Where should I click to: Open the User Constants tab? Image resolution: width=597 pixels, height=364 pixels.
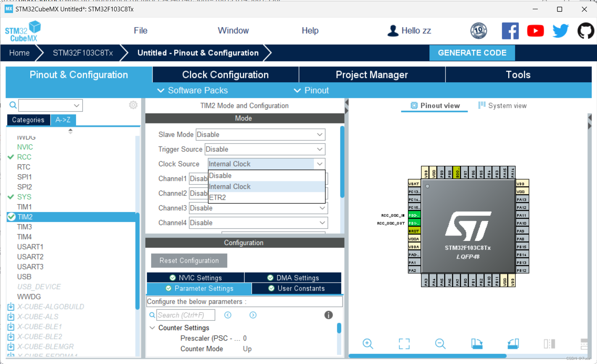pyautogui.click(x=296, y=288)
